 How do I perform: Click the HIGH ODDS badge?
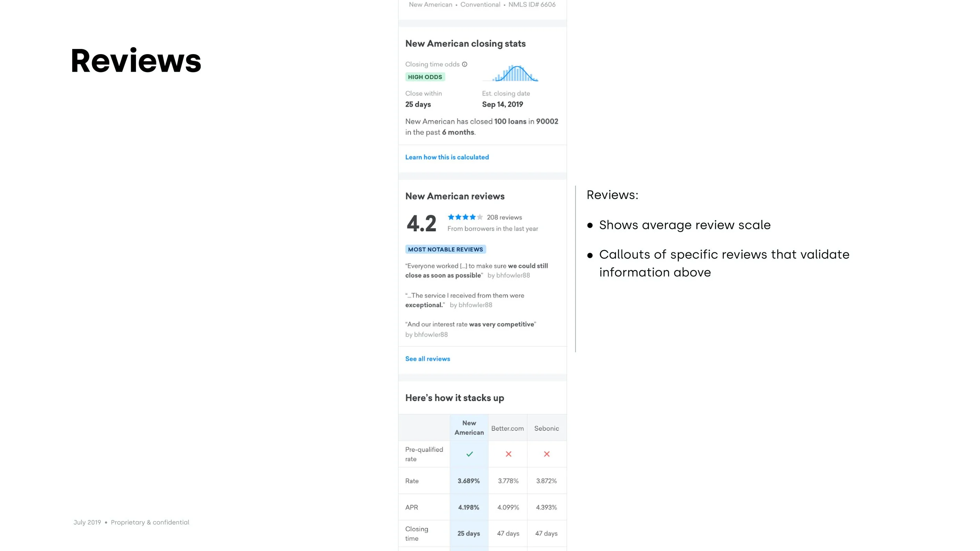click(425, 77)
